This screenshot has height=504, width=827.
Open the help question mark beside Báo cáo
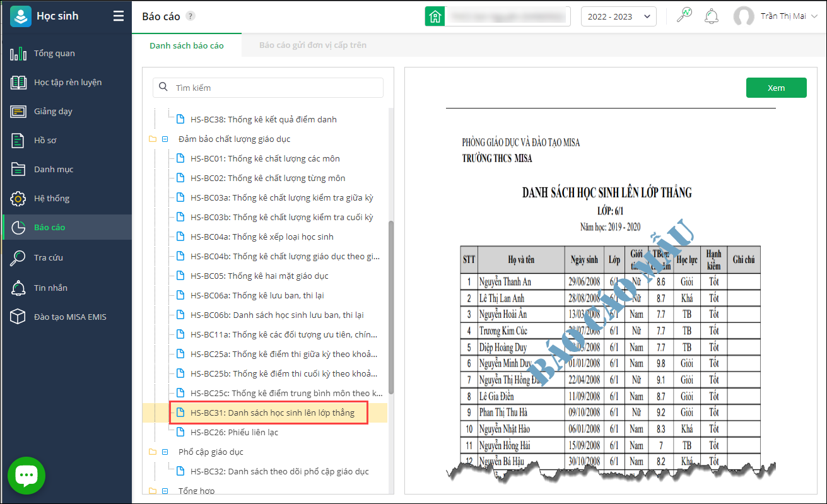point(191,16)
